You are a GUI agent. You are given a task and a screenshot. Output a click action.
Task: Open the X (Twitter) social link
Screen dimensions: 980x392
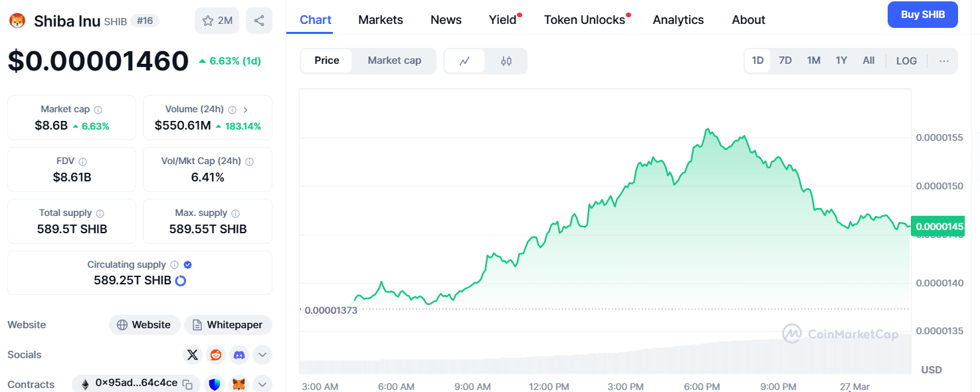(193, 355)
